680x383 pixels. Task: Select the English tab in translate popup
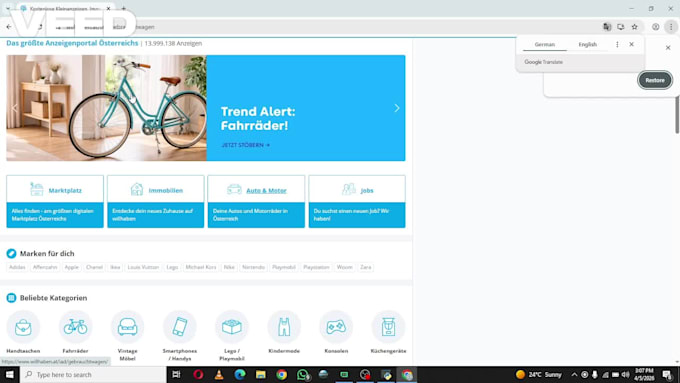[588, 44]
